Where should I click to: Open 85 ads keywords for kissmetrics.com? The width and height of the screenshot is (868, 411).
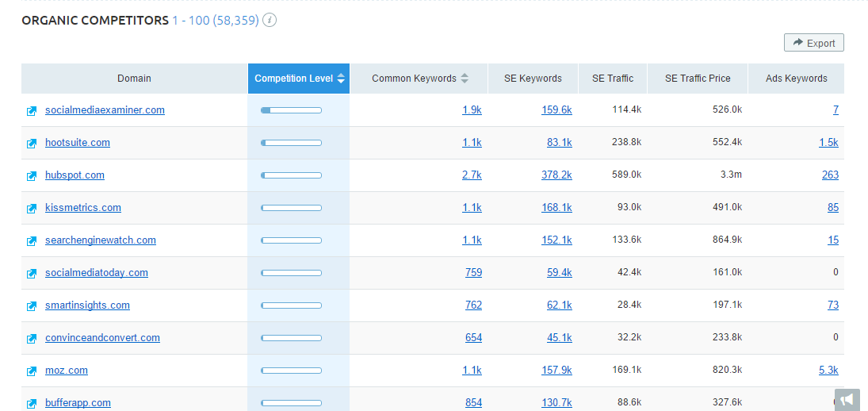[833, 207]
